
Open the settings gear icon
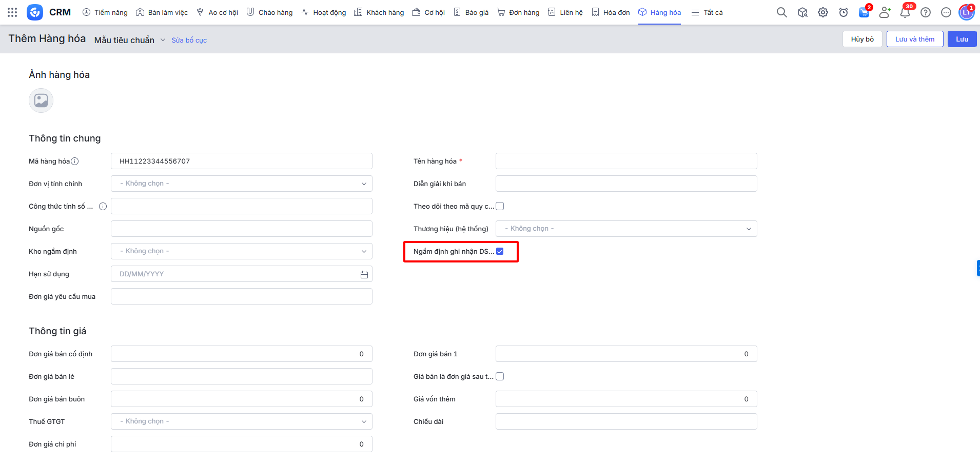tap(823, 12)
